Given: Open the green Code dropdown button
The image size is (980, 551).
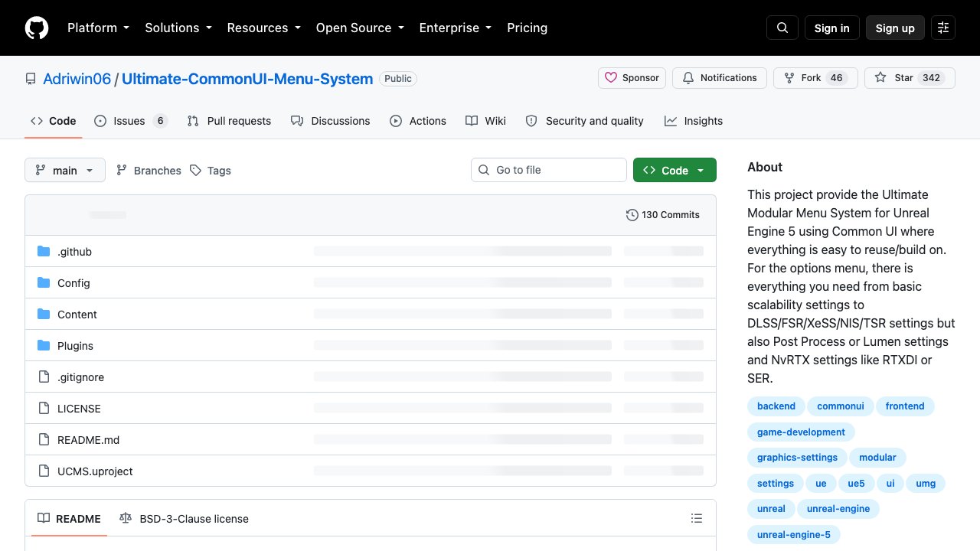Looking at the screenshot, I should 675,170.
